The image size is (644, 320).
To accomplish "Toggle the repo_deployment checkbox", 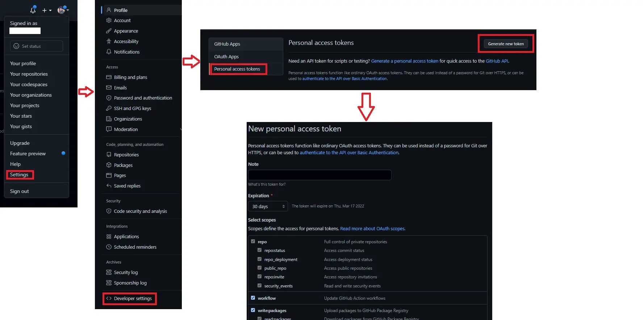I will [x=259, y=259].
